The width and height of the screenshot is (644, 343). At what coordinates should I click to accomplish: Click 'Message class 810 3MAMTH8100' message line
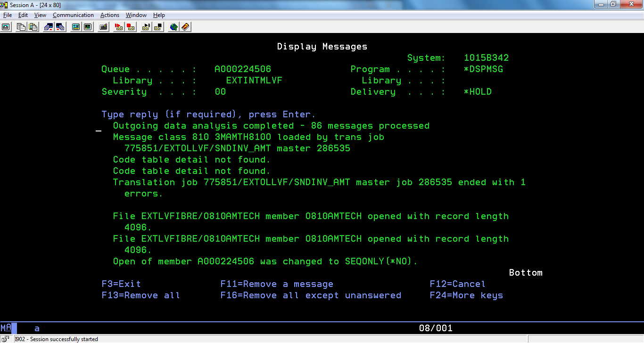pyautogui.click(x=248, y=137)
